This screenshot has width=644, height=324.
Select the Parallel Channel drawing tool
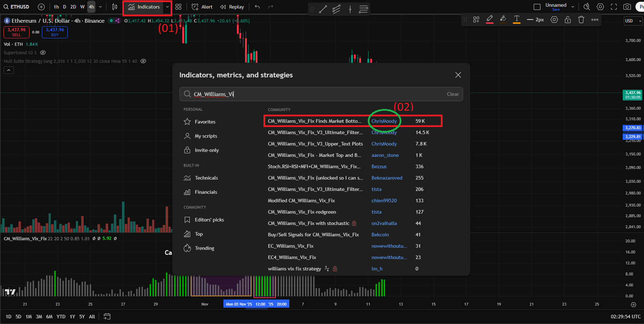(x=336, y=9)
